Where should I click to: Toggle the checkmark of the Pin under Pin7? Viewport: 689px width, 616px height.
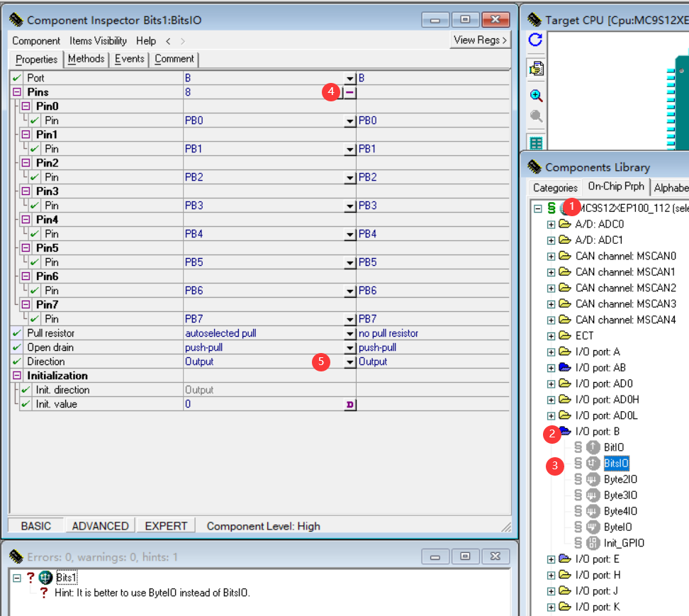click(x=35, y=319)
